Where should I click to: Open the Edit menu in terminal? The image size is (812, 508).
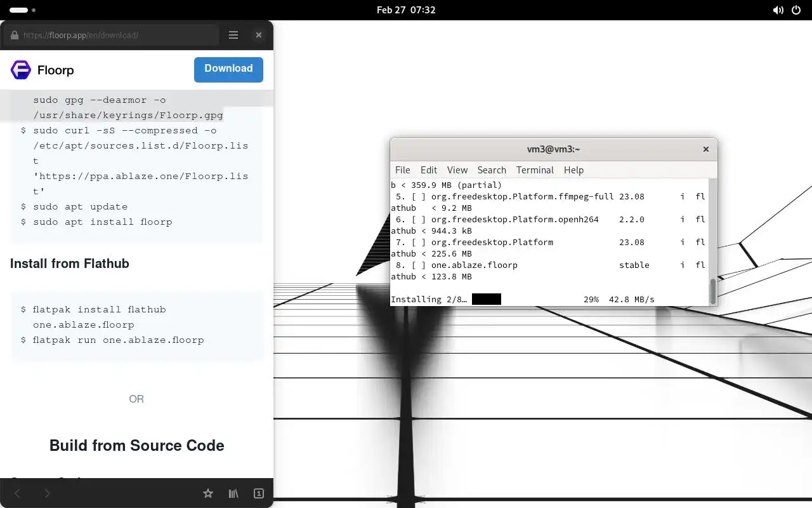pyautogui.click(x=429, y=170)
